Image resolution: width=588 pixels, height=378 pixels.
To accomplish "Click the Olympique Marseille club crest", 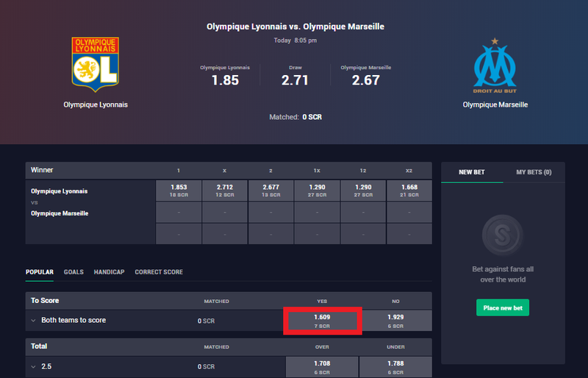I will pos(495,65).
